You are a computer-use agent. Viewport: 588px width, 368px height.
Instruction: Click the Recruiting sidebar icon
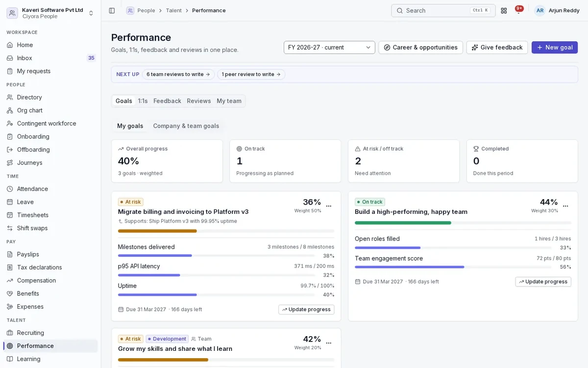10,333
